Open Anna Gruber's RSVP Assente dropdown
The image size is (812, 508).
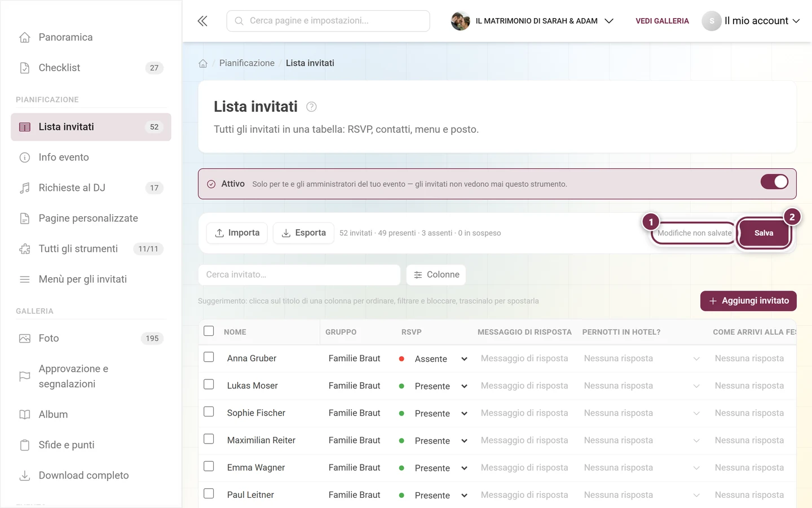coord(433,359)
